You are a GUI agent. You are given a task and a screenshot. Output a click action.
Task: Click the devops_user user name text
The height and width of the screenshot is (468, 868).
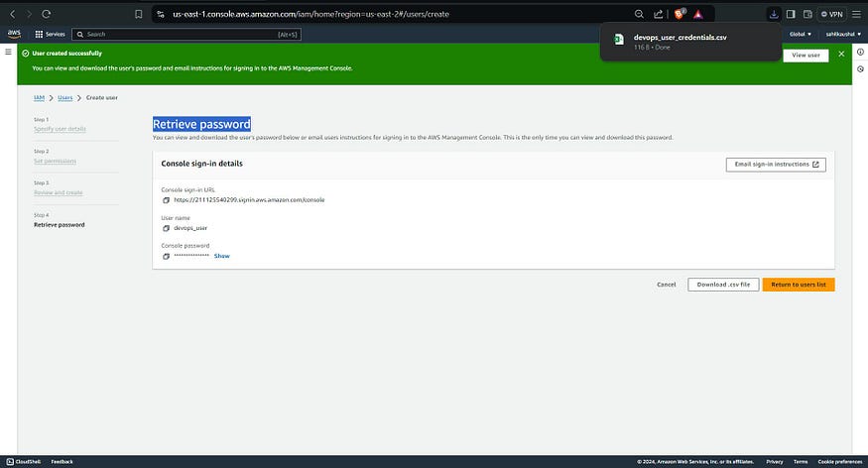coord(190,228)
